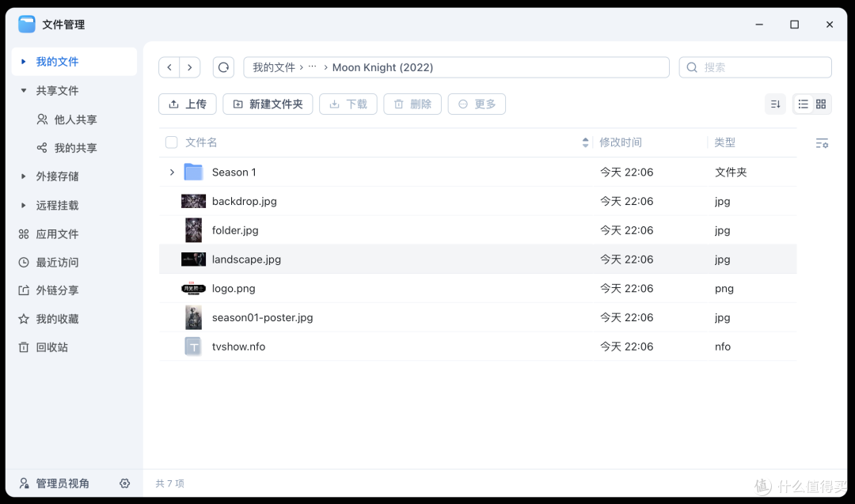Expand the breadcrumb ellipsis for hidden path

pos(313,66)
